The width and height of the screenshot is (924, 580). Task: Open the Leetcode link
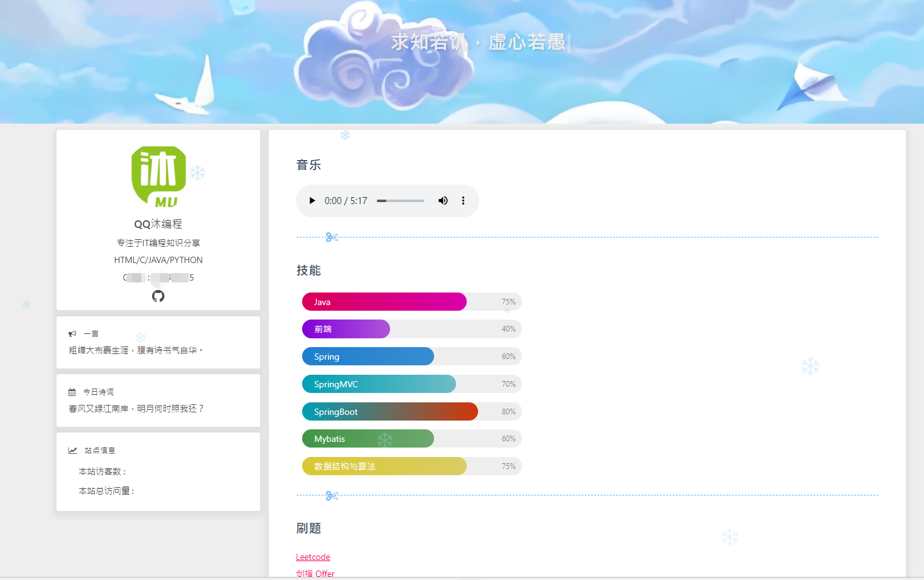(x=313, y=557)
